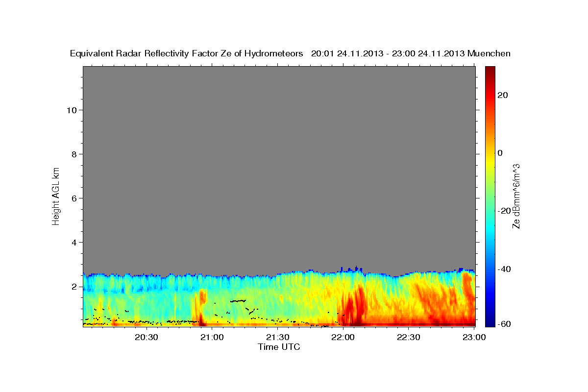Click the gray no-data area at 8 km height
The height and width of the screenshot is (392, 588).
(279, 154)
